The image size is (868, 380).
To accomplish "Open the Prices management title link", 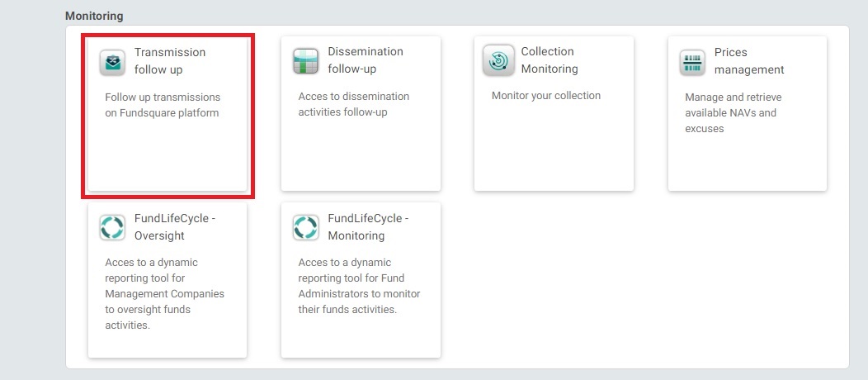I will 749,61.
